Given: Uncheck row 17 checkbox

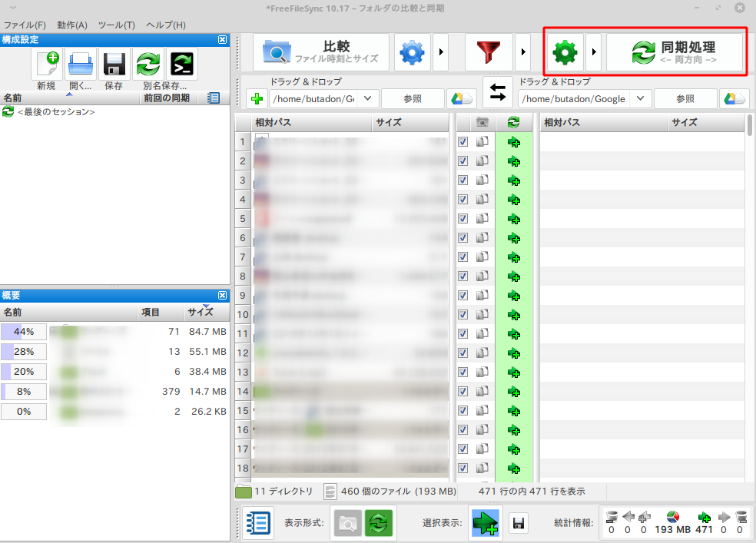Looking at the screenshot, I should pyautogui.click(x=463, y=449).
